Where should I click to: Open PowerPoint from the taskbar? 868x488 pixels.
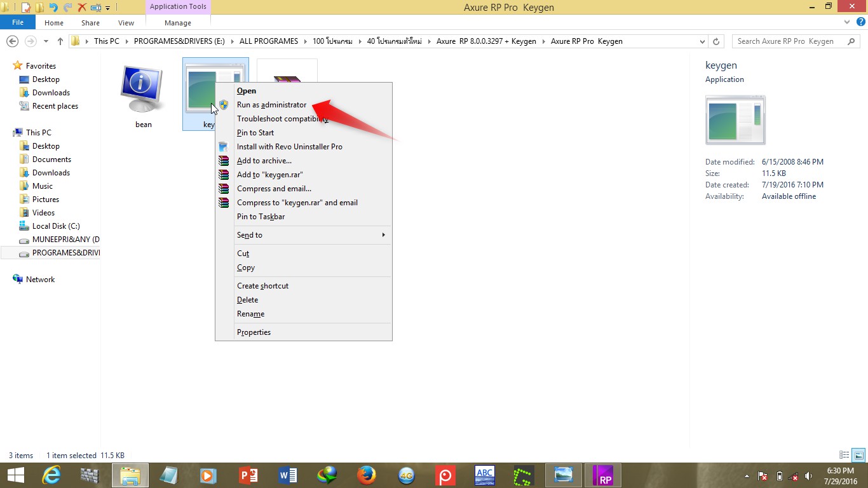pos(248,475)
